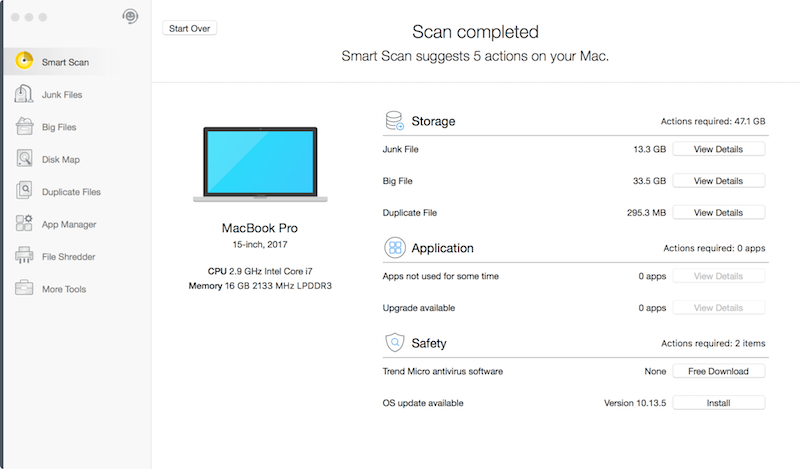The width and height of the screenshot is (800, 469).
Task: Click 'Actions required: 0 apps' text
Action: pos(714,248)
